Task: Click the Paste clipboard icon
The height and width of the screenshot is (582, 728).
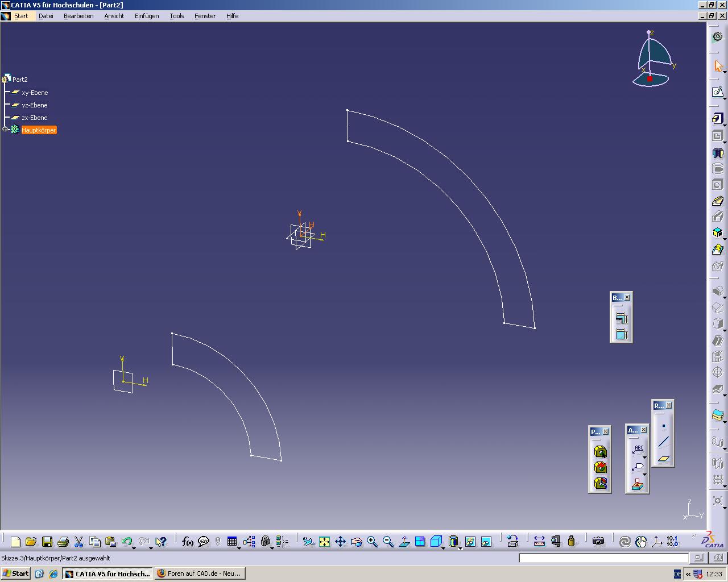Action: [111, 542]
